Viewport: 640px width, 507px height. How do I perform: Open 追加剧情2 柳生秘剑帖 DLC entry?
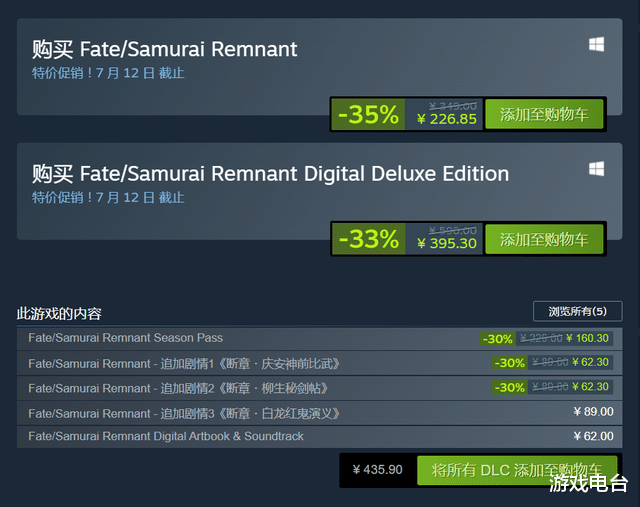point(320,388)
